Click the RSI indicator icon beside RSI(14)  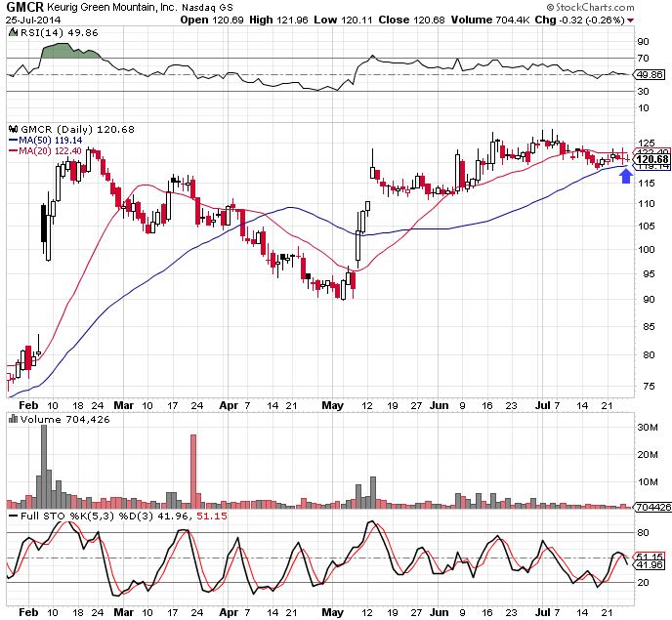pyautogui.click(x=14, y=32)
